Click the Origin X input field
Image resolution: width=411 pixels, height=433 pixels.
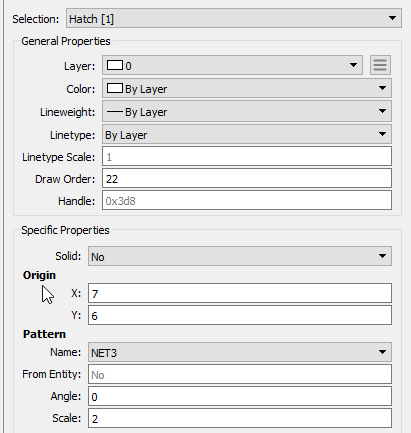240,293
